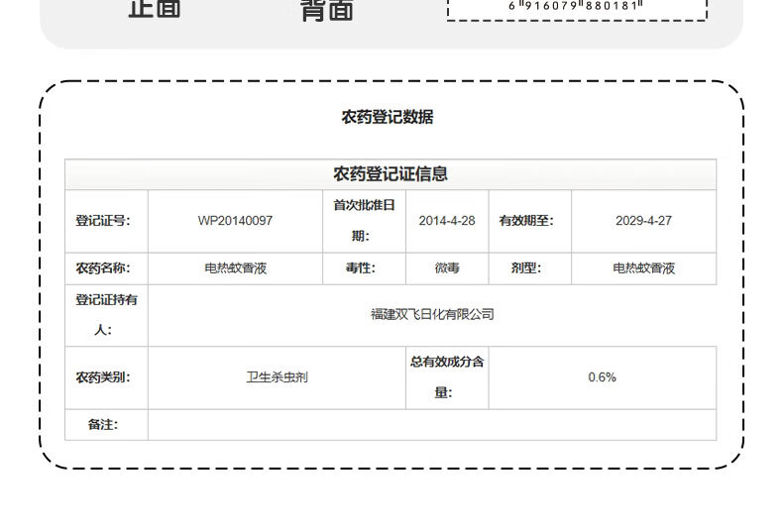Click the 登记证号 label cell
783x532 pixels.
(x=106, y=221)
